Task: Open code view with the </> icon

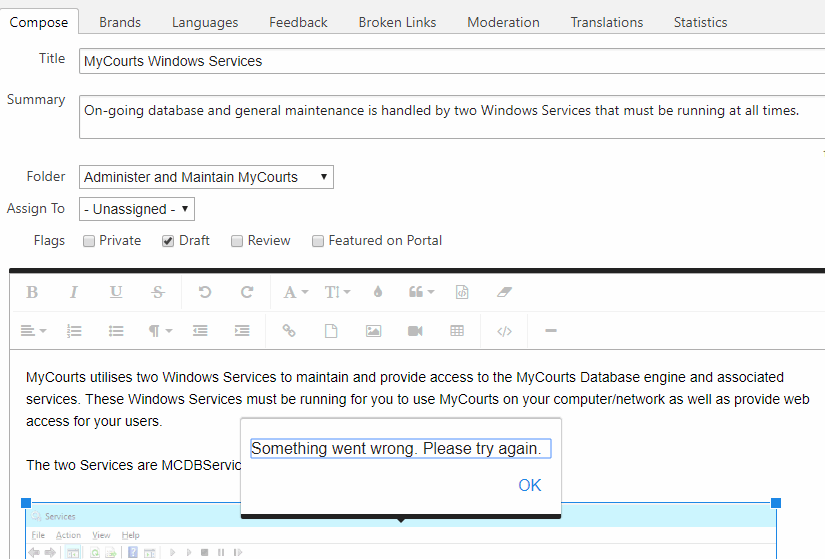Action: coord(504,330)
